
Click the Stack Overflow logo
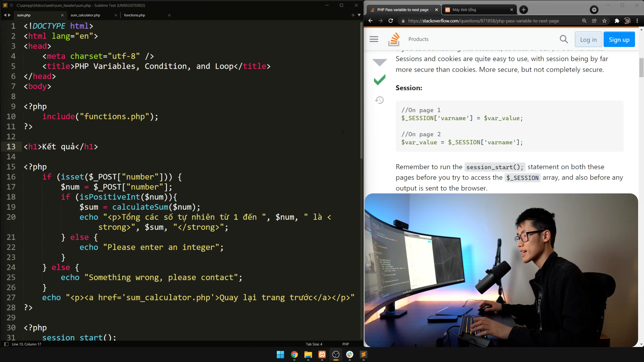click(394, 39)
